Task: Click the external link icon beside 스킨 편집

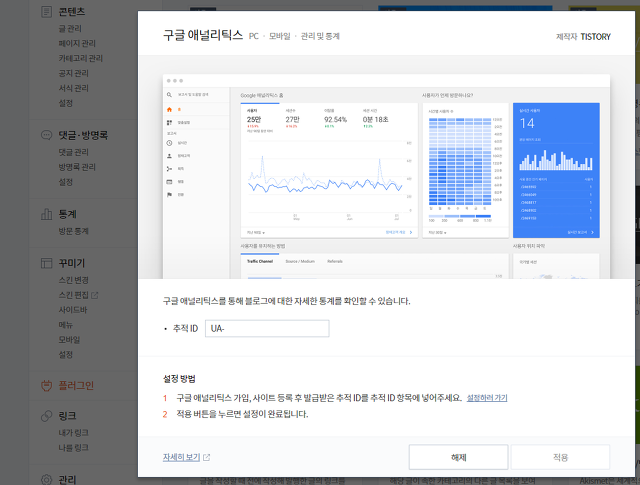Action: 95,295
